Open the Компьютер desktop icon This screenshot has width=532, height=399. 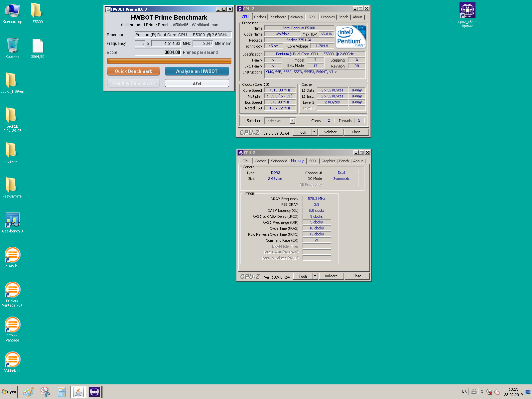12,13
